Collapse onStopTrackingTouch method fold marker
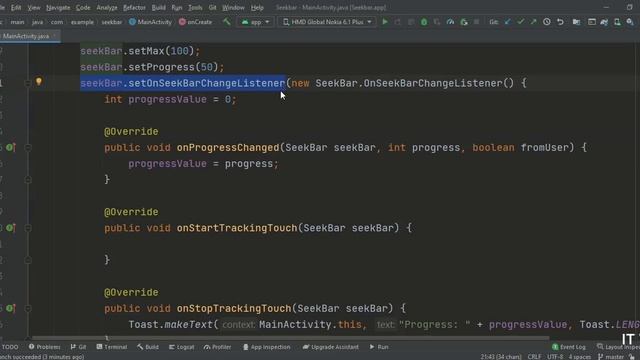The image size is (640, 360). pyautogui.click(x=28, y=308)
